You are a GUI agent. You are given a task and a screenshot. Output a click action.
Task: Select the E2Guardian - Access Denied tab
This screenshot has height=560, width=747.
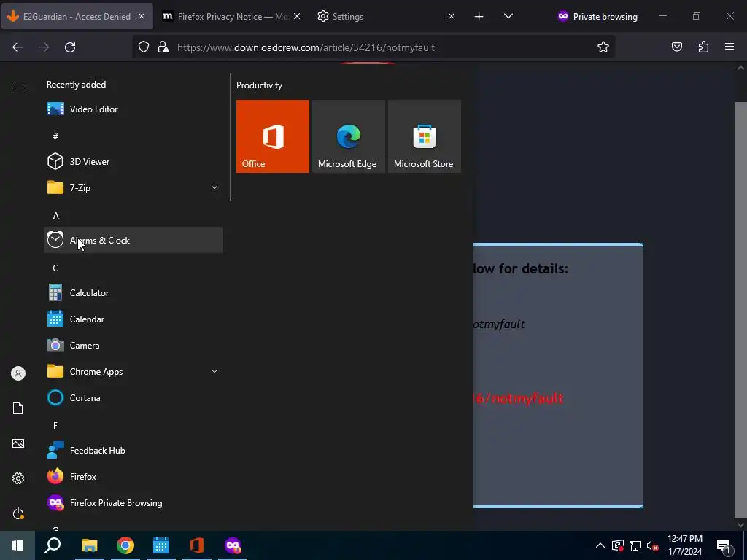click(77, 16)
